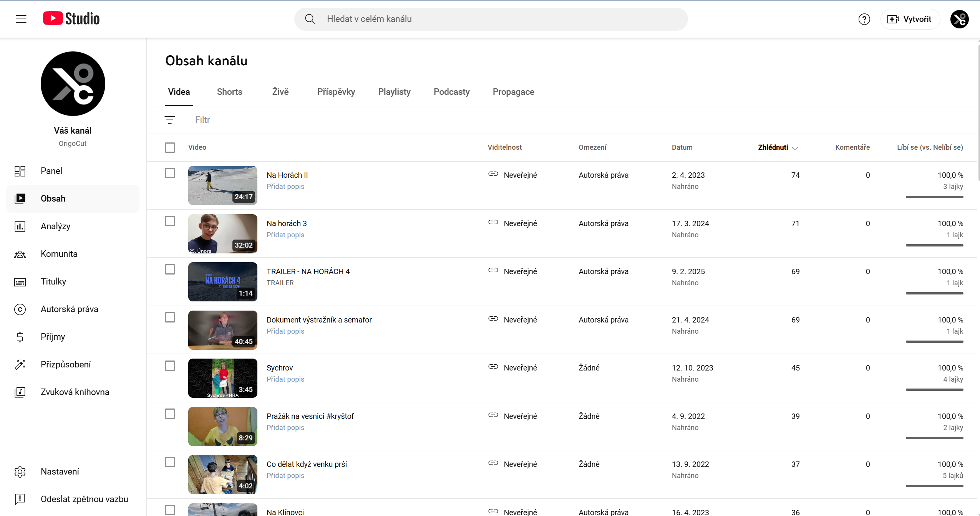Sort by Zhlédnutí column arrow
980x516 pixels.
coord(795,147)
